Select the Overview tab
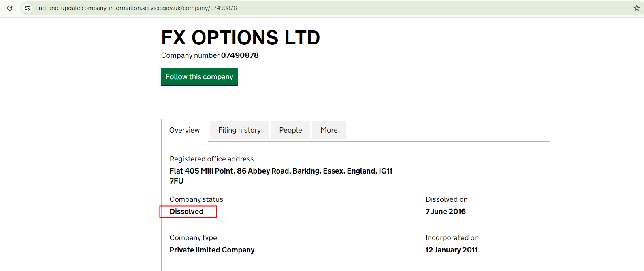 [184, 130]
